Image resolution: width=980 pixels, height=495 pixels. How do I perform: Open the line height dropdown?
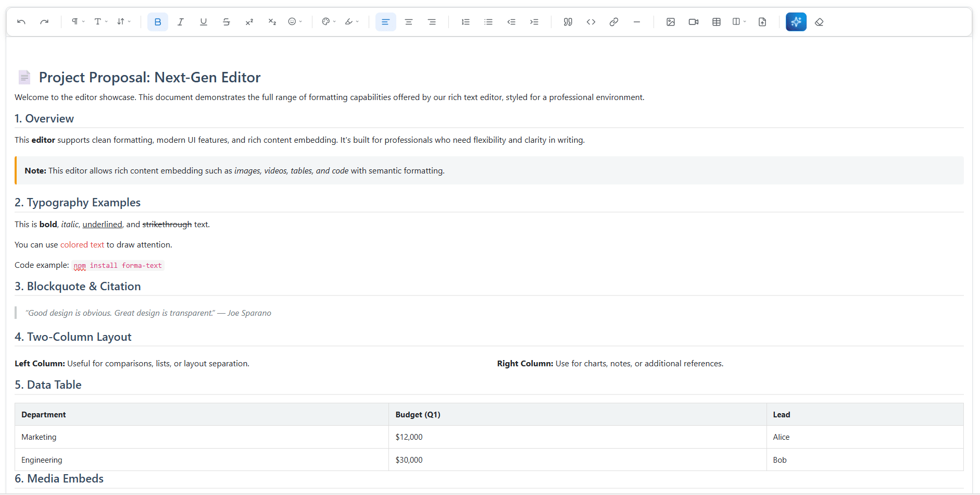[x=123, y=22]
